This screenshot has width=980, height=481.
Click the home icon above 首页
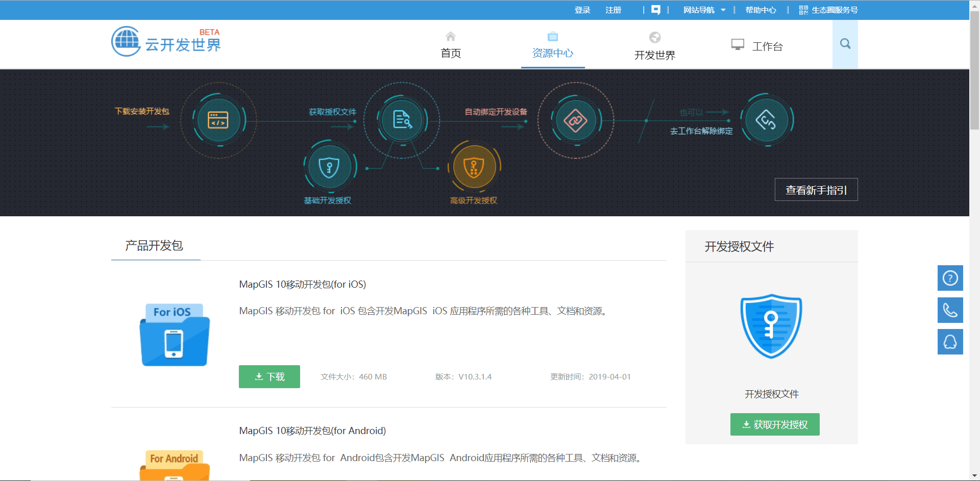tap(450, 36)
